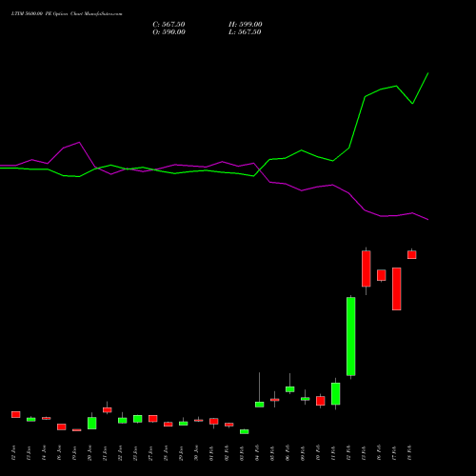Select the 16 Feb date label on axis
476x476 pixels.
point(380,453)
